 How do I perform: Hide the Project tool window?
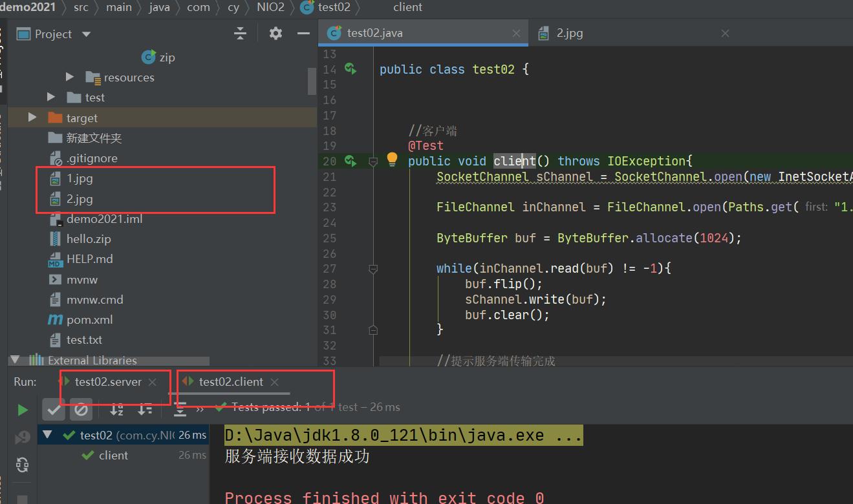(x=303, y=34)
